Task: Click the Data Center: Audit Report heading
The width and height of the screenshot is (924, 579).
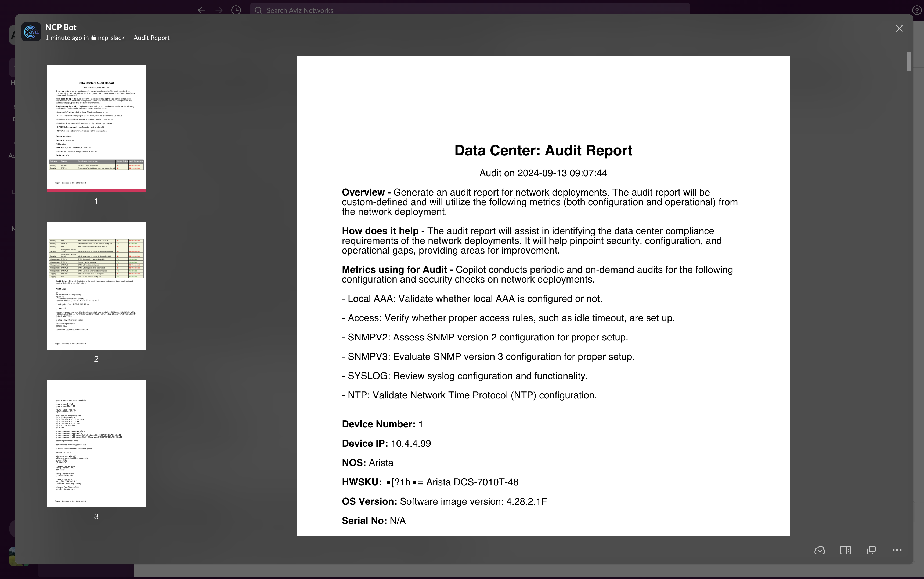Action: click(543, 151)
